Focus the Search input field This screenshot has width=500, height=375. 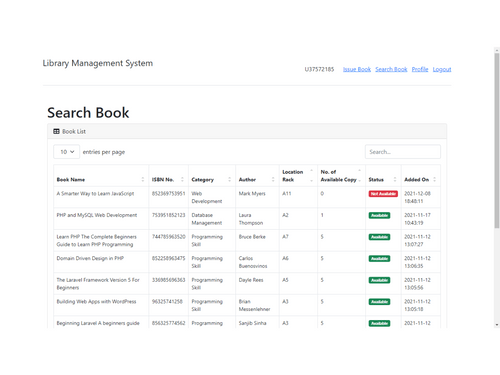(403, 152)
